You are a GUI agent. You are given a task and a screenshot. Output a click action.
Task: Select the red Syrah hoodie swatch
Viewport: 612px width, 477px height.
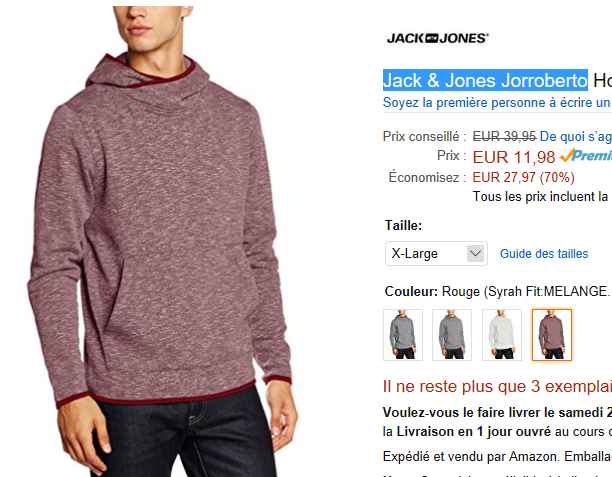coord(552,335)
